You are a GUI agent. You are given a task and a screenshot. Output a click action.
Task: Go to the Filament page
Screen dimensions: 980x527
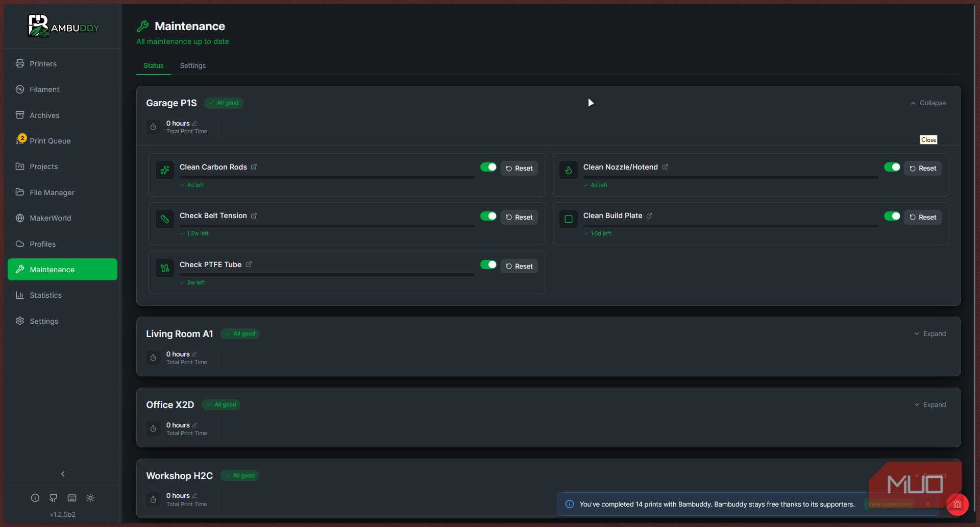[62, 89]
